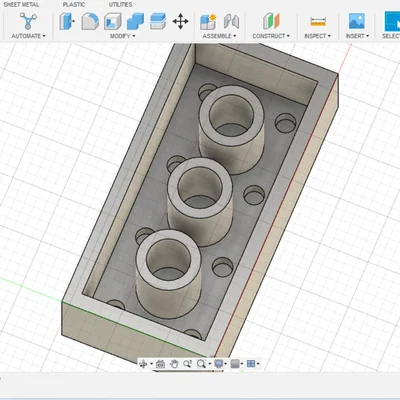Expand the Orbit type dropdown arrow
This screenshot has width=400, height=400.
pyautogui.click(x=152, y=364)
